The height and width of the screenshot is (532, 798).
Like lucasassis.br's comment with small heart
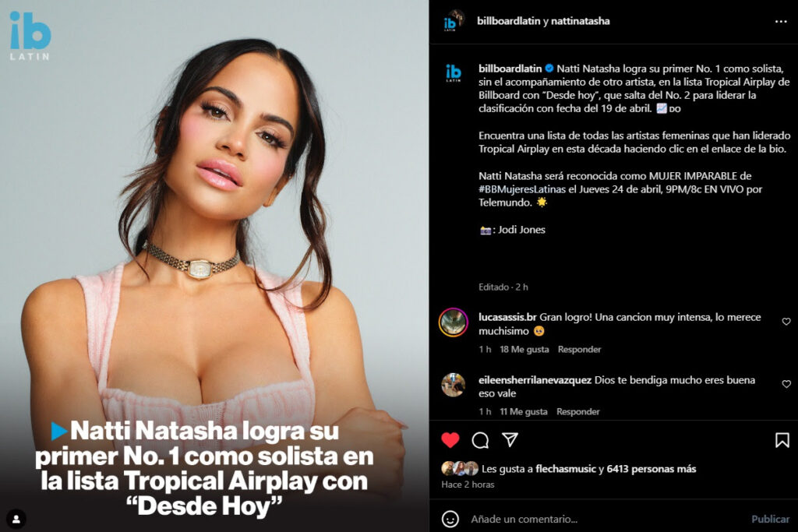click(786, 322)
